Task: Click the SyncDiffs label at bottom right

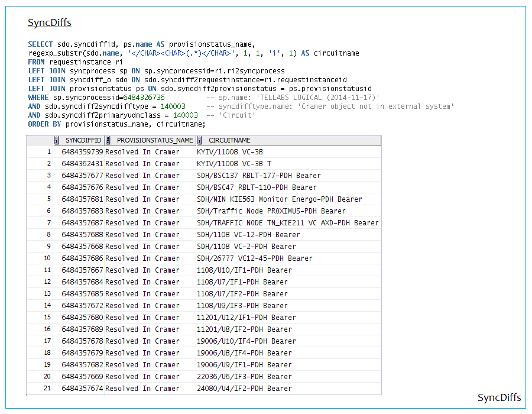Action: pos(499,397)
